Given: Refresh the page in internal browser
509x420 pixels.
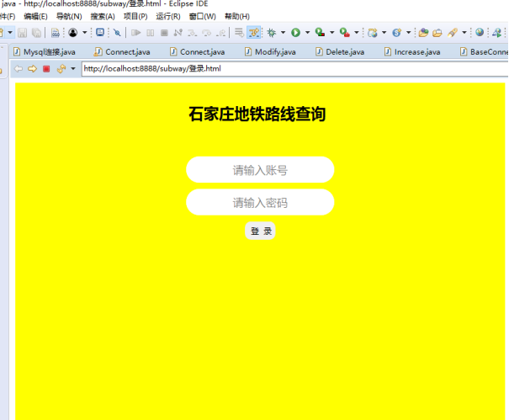Looking at the screenshot, I should coord(61,69).
